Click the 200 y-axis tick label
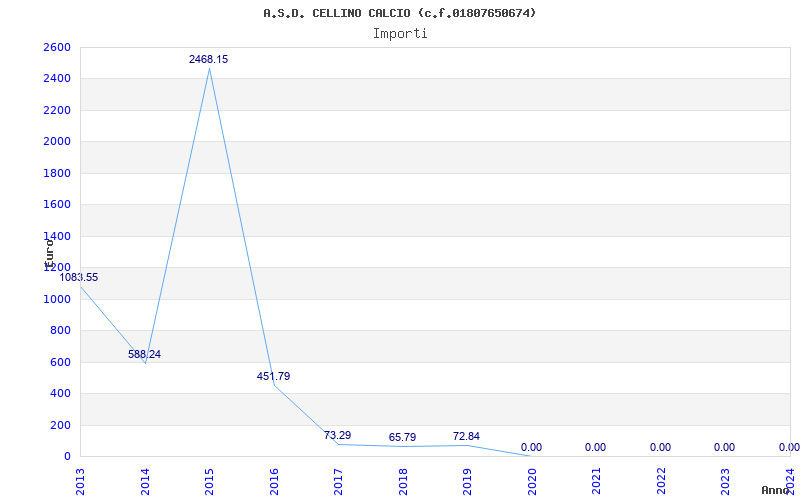This screenshot has width=800, height=500. [x=60, y=425]
